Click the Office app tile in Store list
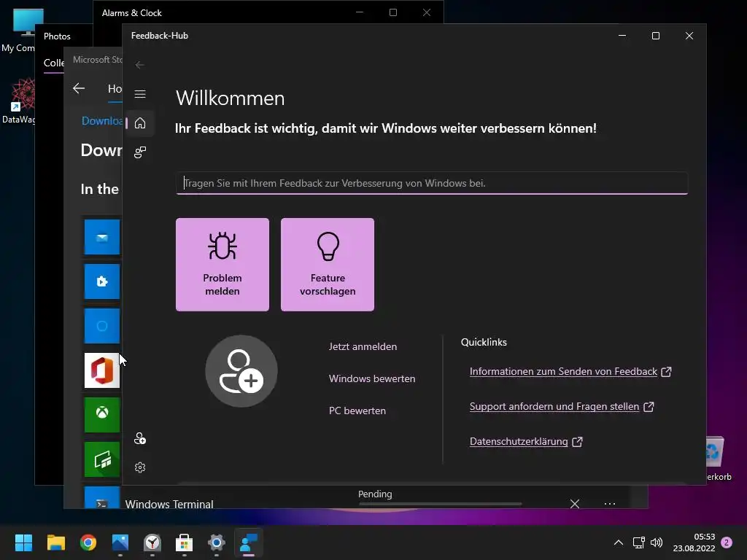This screenshot has height=560, width=747. click(x=102, y=370)
